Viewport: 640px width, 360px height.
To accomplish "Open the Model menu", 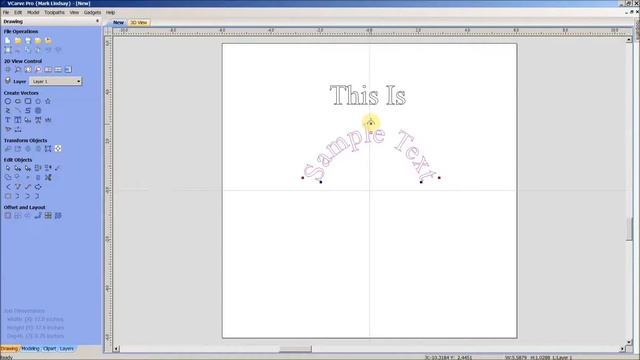I will coord(33,12).
